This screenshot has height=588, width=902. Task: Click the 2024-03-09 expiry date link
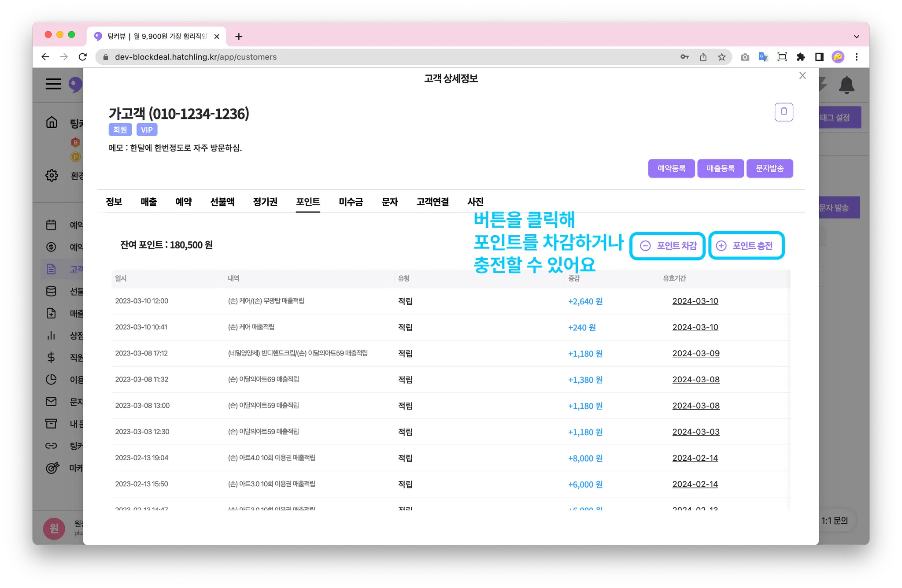click(695, 353)
